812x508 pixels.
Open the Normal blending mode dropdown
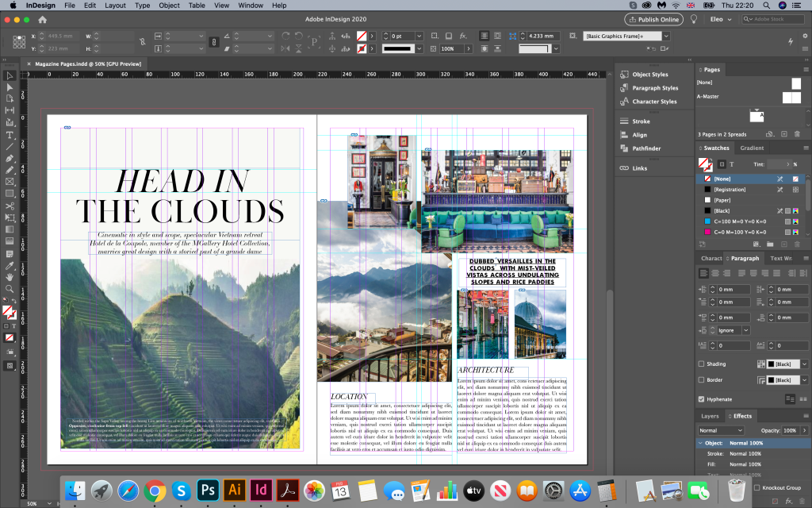pos(720,430)
